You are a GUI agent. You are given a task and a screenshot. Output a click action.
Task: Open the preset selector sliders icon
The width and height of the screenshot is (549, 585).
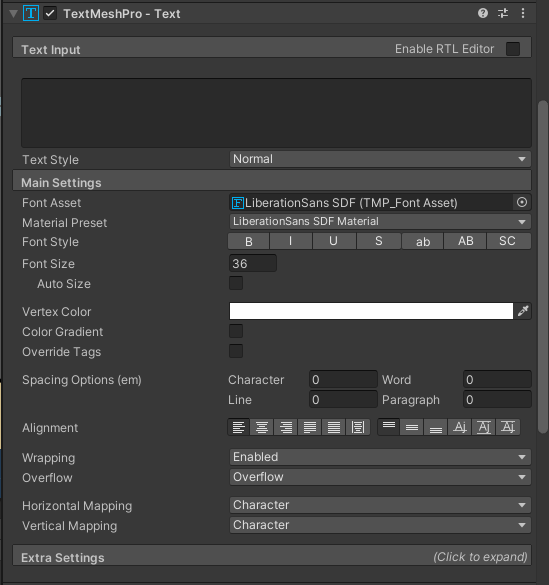pos(503,13)
